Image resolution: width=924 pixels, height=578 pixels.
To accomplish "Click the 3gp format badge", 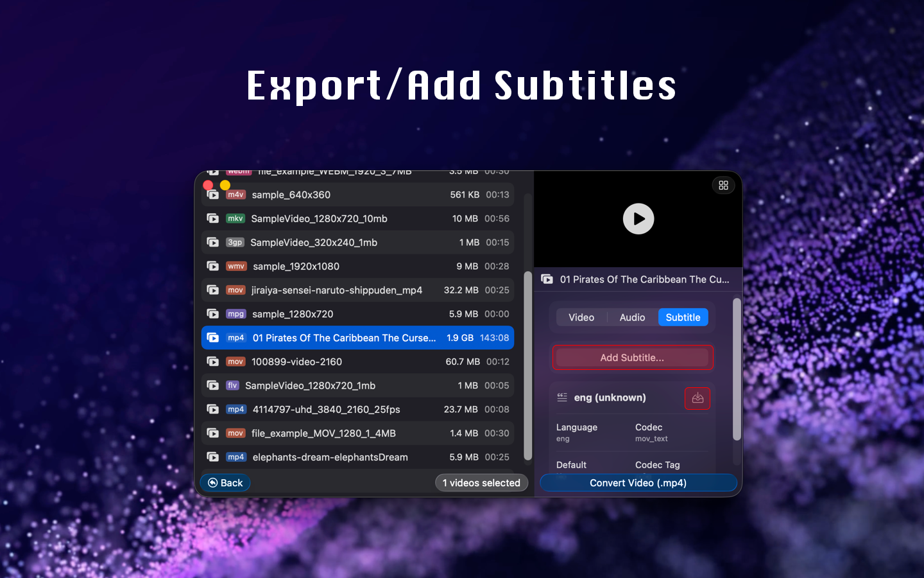I will (x=235, y=242).
